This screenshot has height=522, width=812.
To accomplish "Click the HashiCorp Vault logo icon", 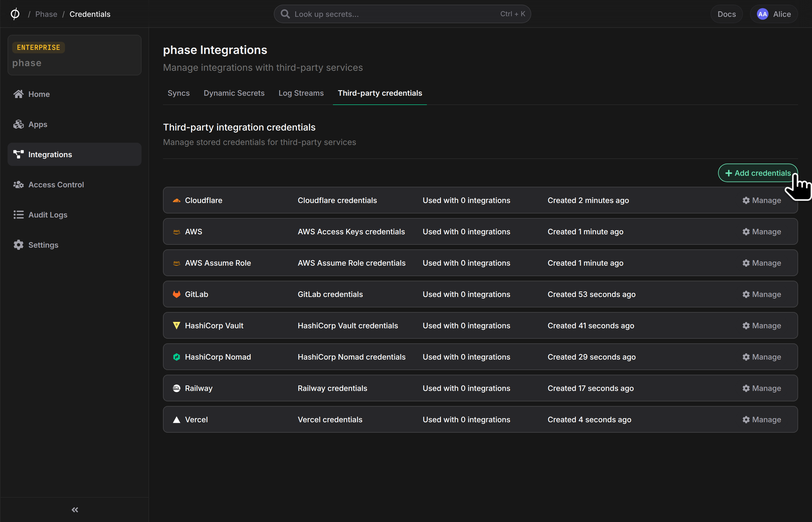I will point(177,326).
